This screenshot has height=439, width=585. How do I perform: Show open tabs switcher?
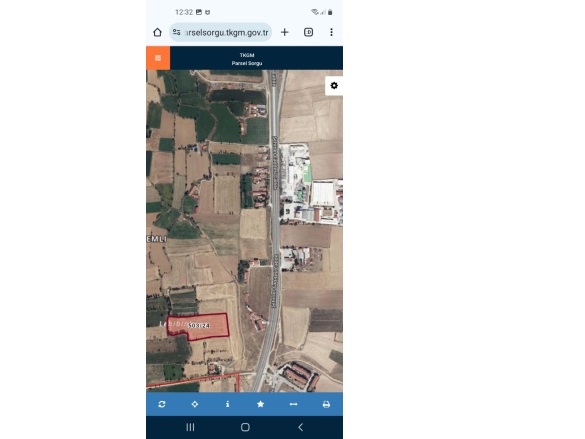click(x=309, y=32)
